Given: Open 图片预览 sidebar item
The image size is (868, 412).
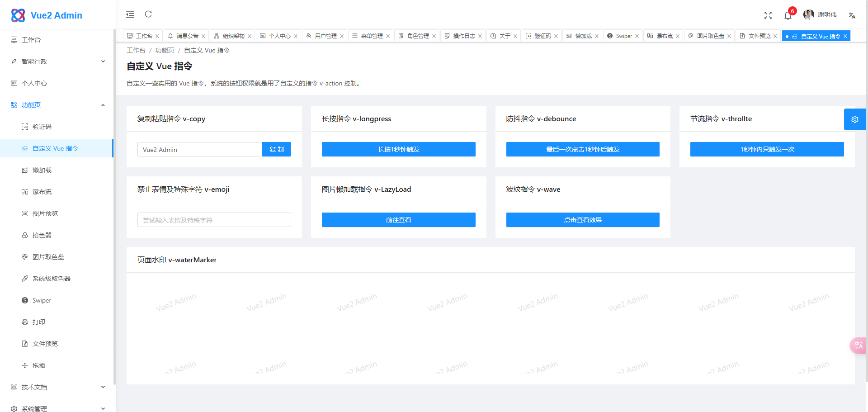Looking at the screenshot, I should tap(57, 213).
